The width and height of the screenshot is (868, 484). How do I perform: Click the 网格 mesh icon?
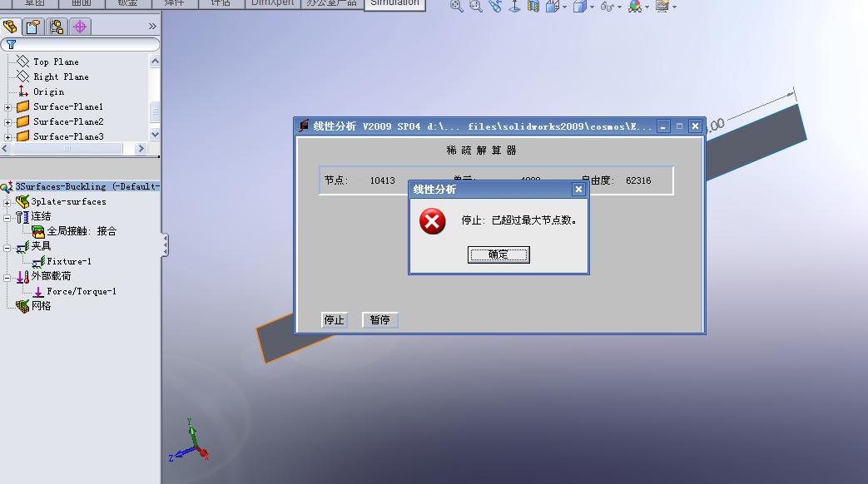tap(22, 306)
